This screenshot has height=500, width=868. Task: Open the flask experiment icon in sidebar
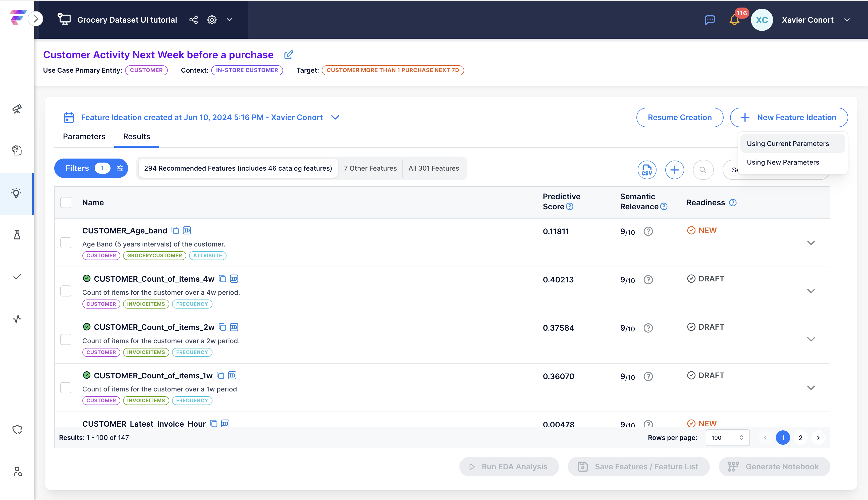[x=17, y=235]
